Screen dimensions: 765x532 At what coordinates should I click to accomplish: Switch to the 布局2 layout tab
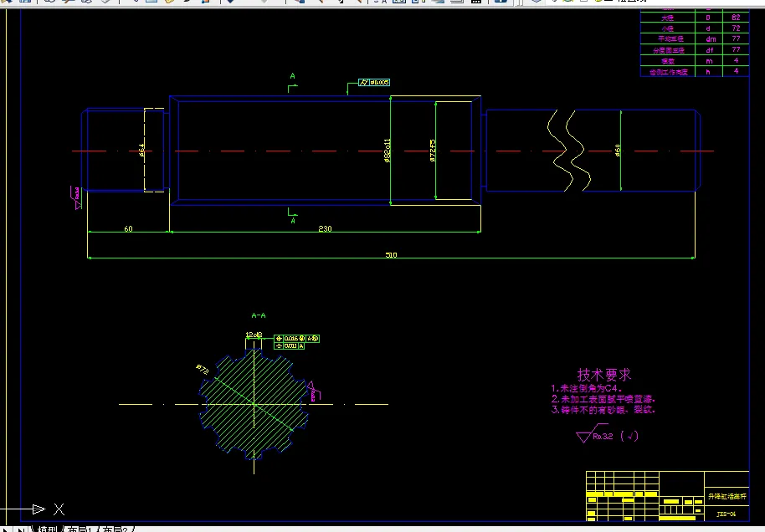116,529
